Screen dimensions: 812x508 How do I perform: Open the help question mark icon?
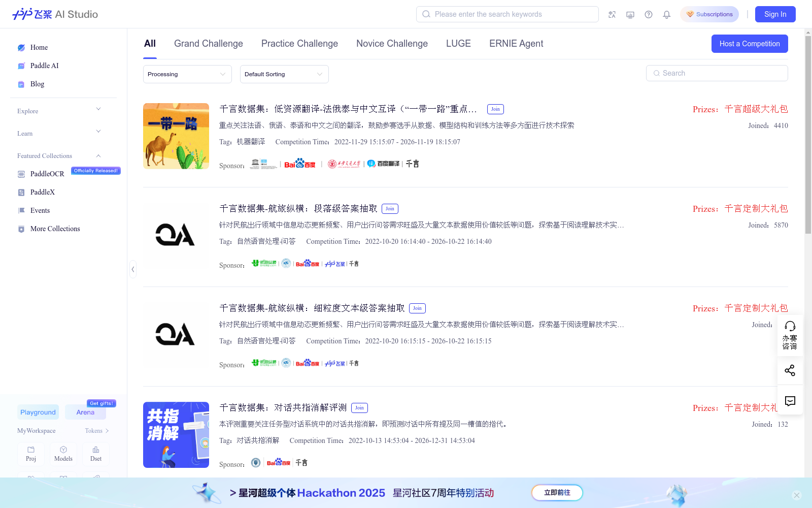(649, 15)
